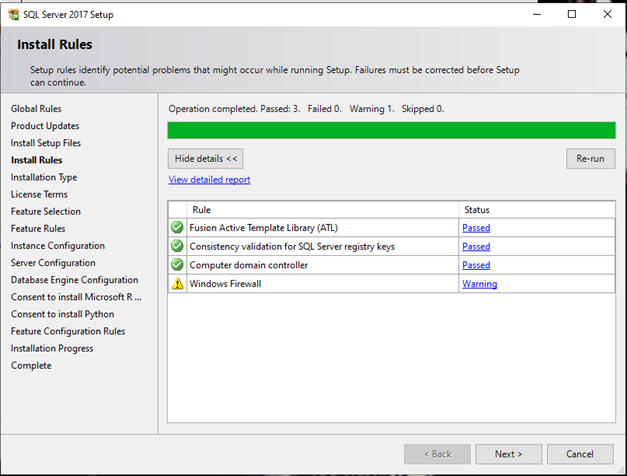Cancel the SQL Server setup
The width and height of the screenshot is (627, 476).
tap(580, 454)
